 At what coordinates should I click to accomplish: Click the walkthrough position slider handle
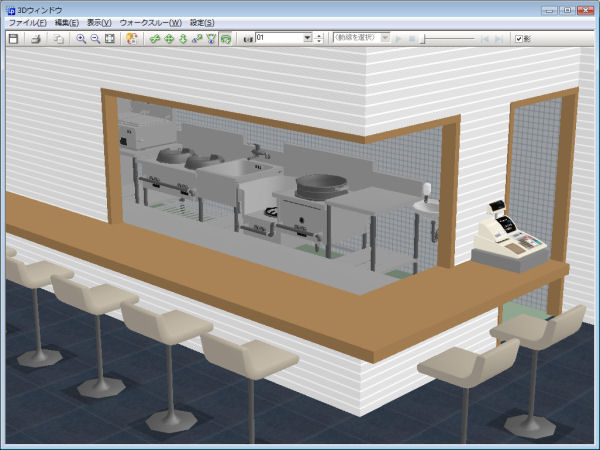(423, 38)
